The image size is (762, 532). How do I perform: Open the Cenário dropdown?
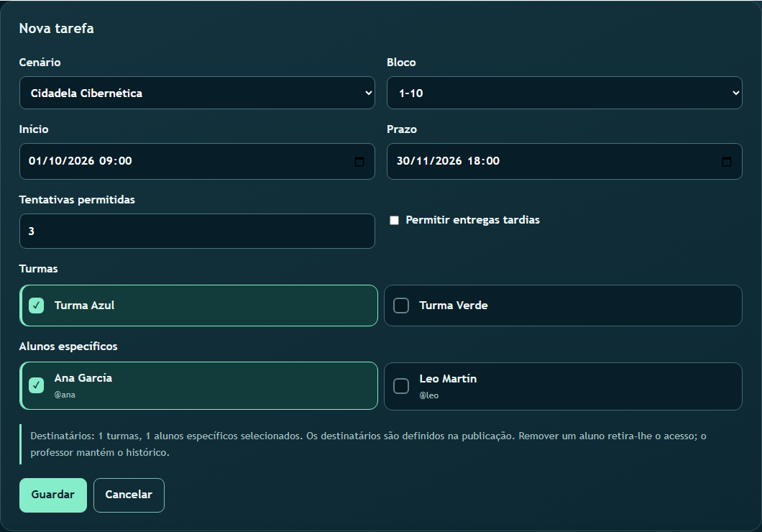point(197,93)
